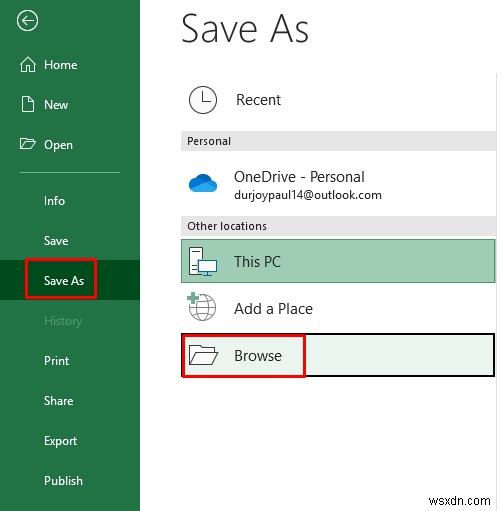This screenshot has width=502, height=511.
Task: Click the Add a Place globe icon
Action: pyautogui.click(x=202, y=307)
